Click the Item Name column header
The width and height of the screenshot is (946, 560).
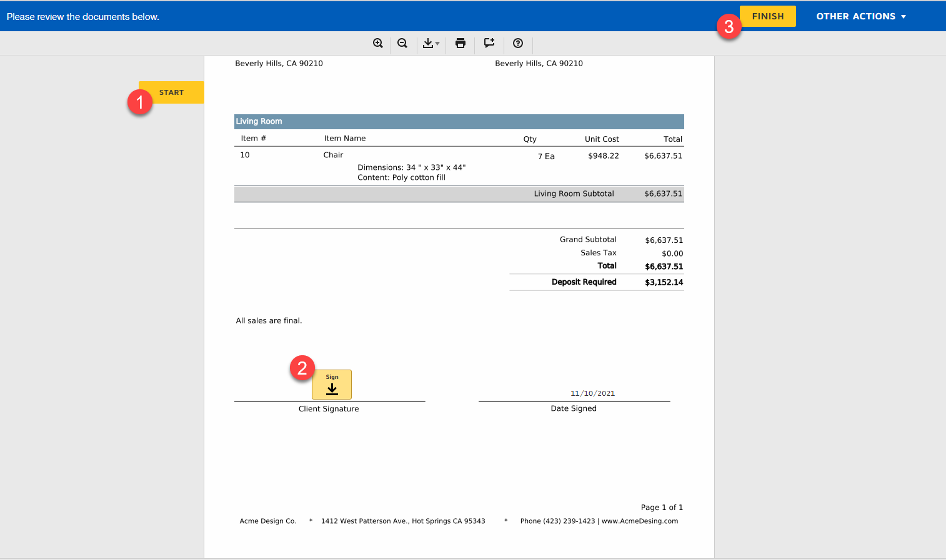[x=345, y=139]
